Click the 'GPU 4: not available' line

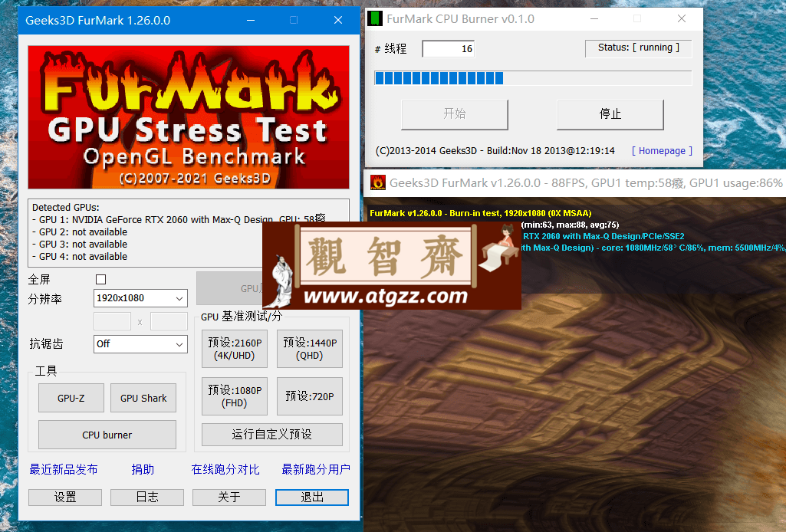(x=80, y=257)
